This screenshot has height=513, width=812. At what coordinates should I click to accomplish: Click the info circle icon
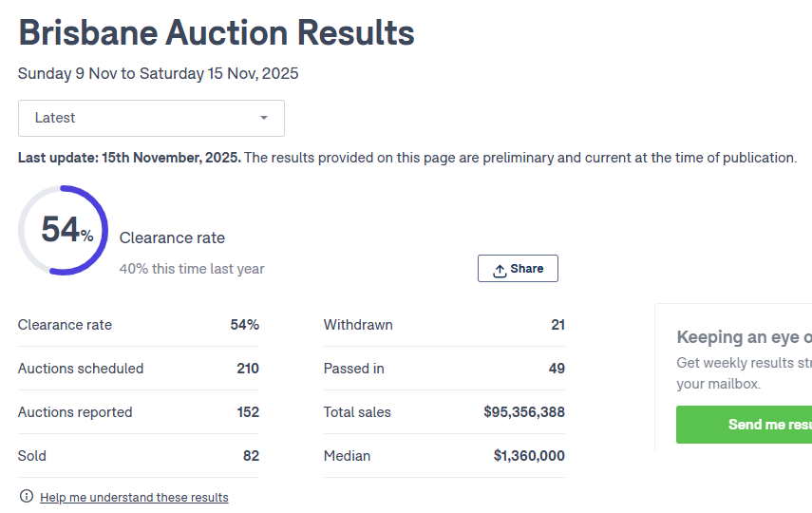point(26,497)
